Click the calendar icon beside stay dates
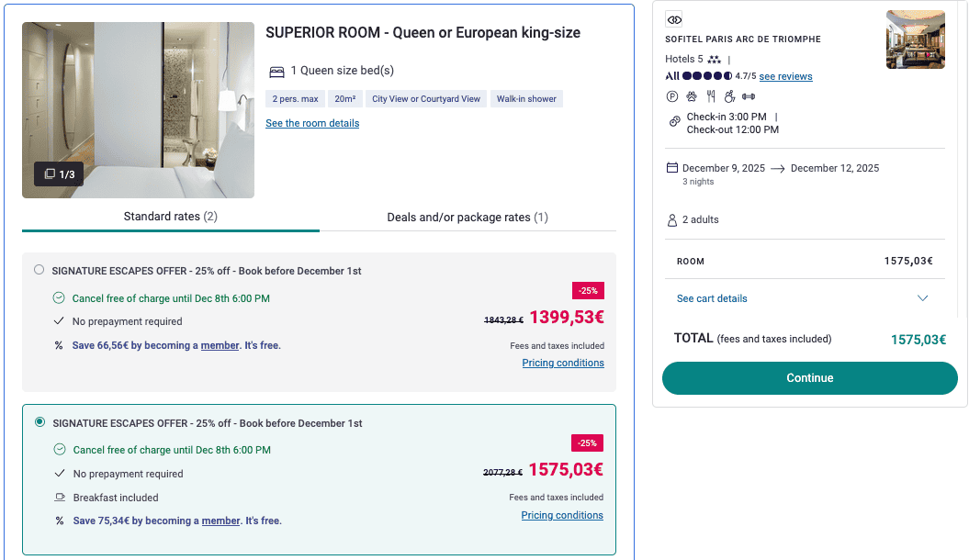Viewport: 969px width, 560px height. point(672,168)
